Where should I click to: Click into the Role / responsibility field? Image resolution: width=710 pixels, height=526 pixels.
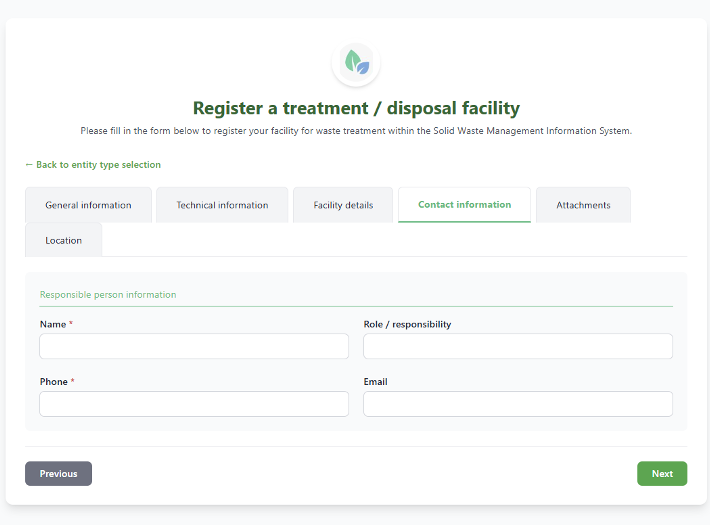(x=518, y=346)
